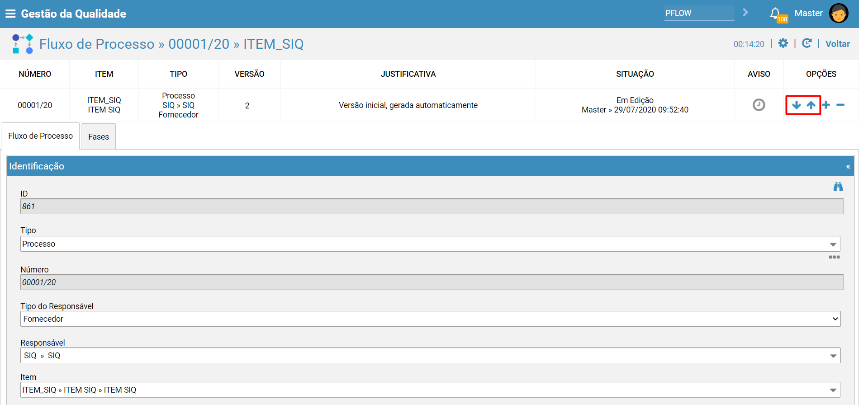Image resolution: width=868 pixels, height=408 pixels.
Task: Open the hamburger main menu
Action: [10, 14]
